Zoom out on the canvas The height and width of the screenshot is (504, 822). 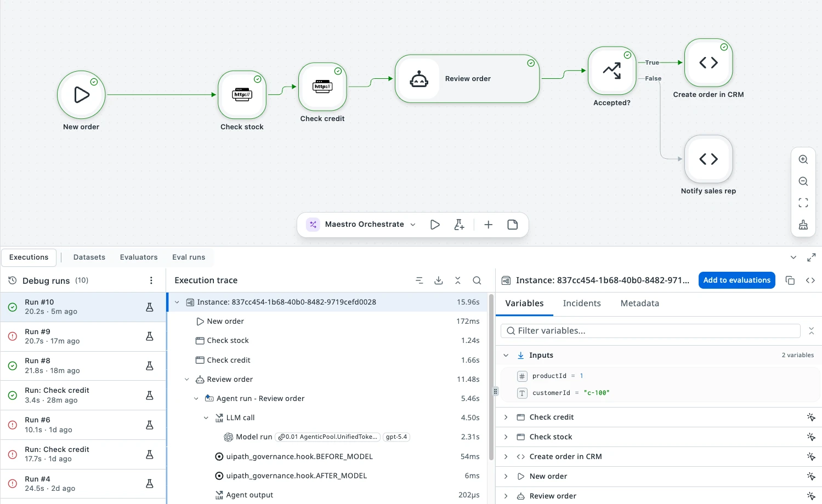click(803, 181)
